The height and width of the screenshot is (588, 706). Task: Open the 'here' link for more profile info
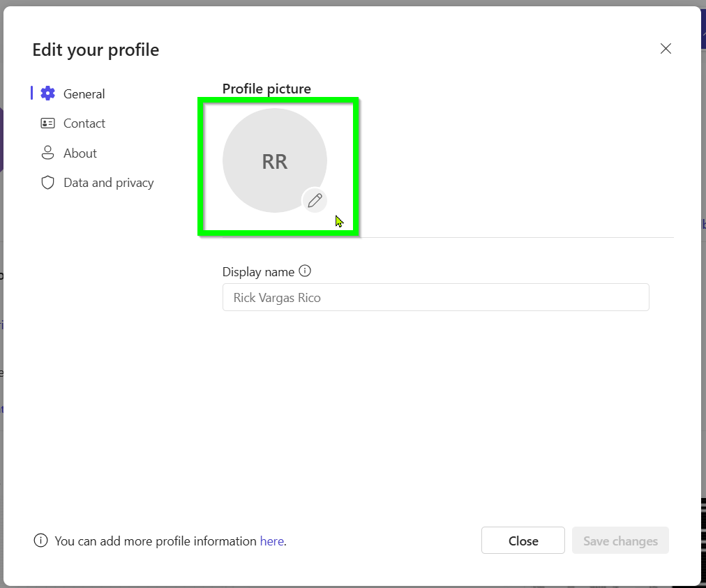coord(271,541)
